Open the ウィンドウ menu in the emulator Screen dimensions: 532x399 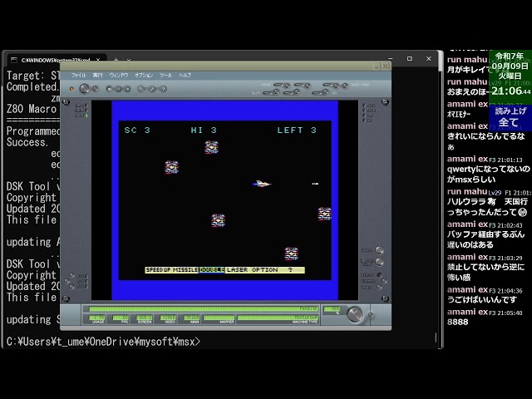pyautogui.click(x=119, y=75)
